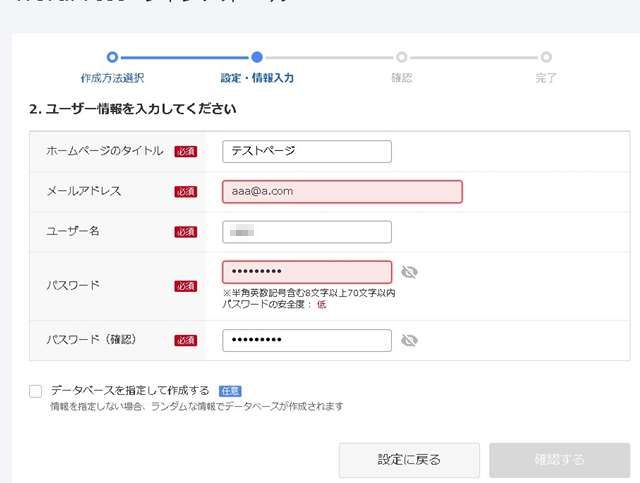Click the 必須 badge beside ユーザー名
Viewport: 640px width, 483px height.
185,232
